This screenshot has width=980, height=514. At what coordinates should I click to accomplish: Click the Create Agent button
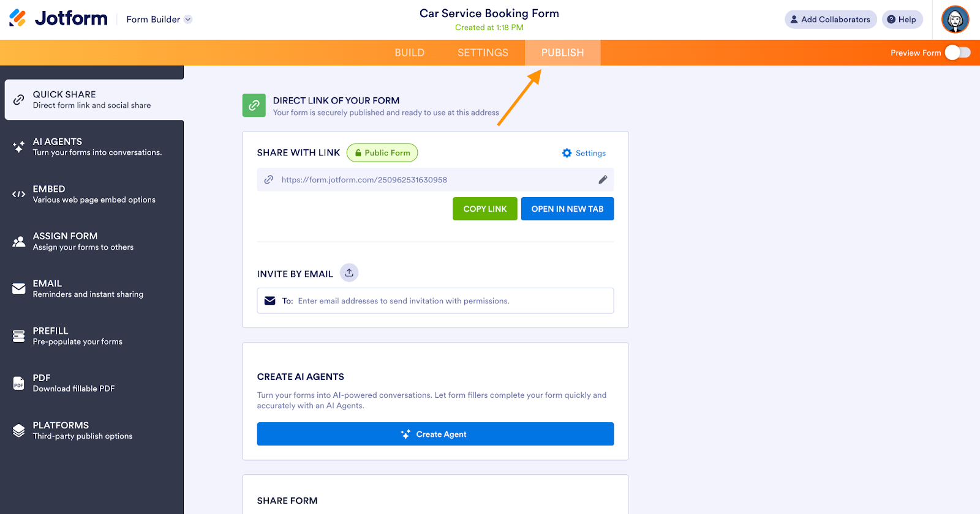tap(435, 434)
